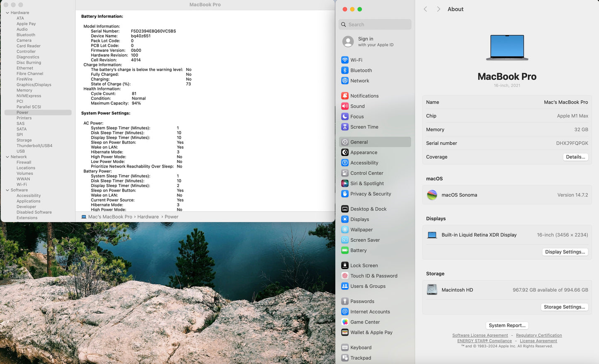
Task: Open the Software License Agreement link
Action: (480, 335)
